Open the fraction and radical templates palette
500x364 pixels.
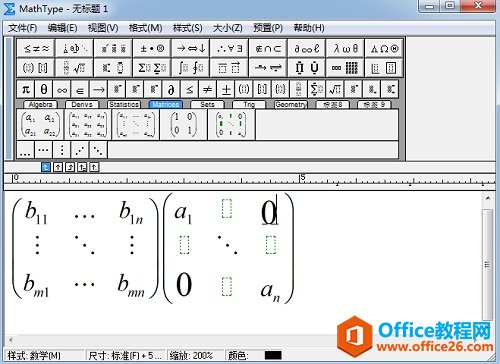74,68
